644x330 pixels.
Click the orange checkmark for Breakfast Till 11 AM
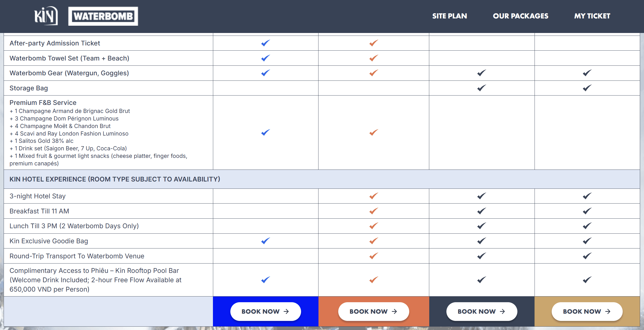374,211
